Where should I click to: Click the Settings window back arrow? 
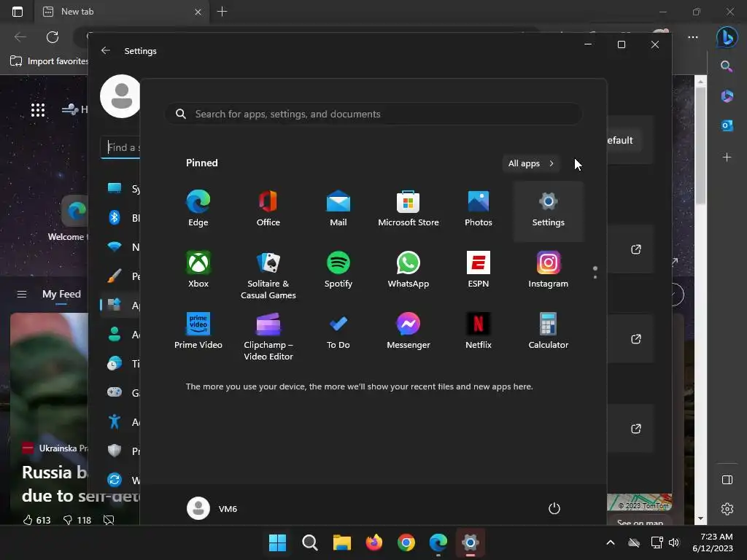(106, 50)
